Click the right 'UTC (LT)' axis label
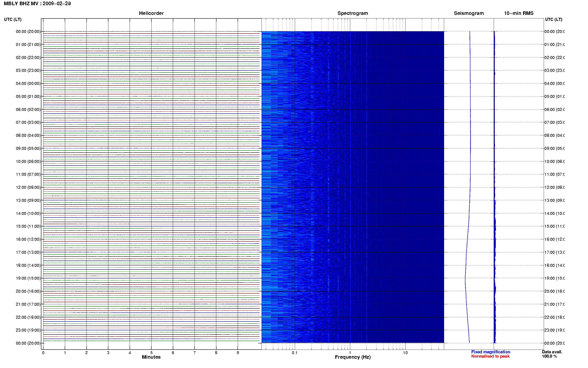 point(553,19)
